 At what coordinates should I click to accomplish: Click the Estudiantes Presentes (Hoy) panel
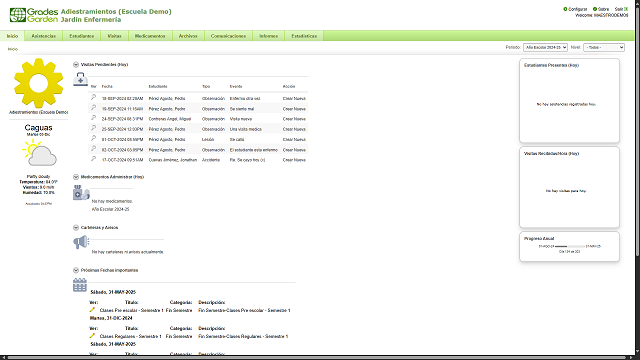(569, 100)
